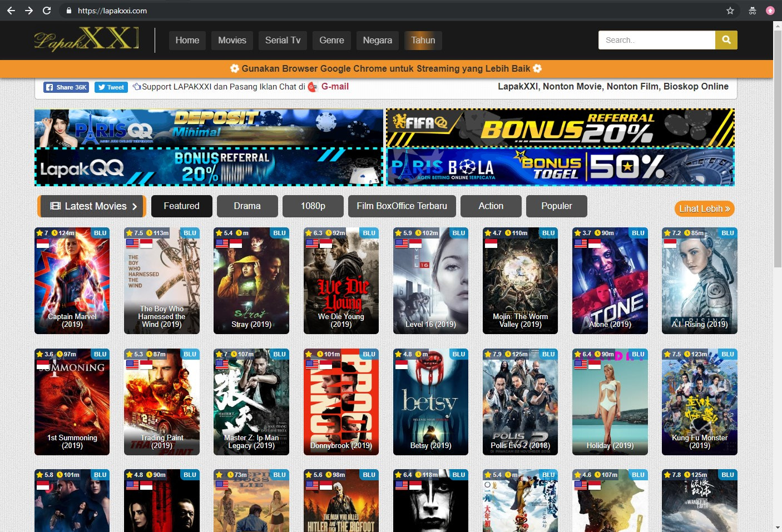Click the Twitter Tweet icon
This screenshot has width=782, height=532.
(x=102, y=87)
